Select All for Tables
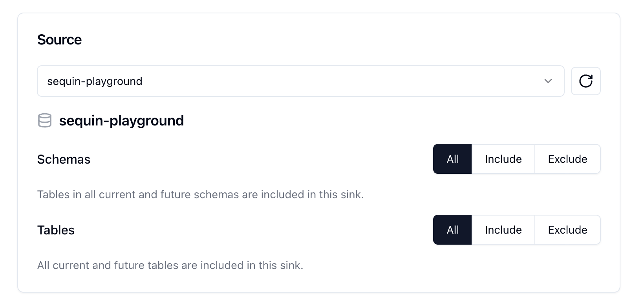Viewport: 644px width, 306px height. tap(452, 230)
